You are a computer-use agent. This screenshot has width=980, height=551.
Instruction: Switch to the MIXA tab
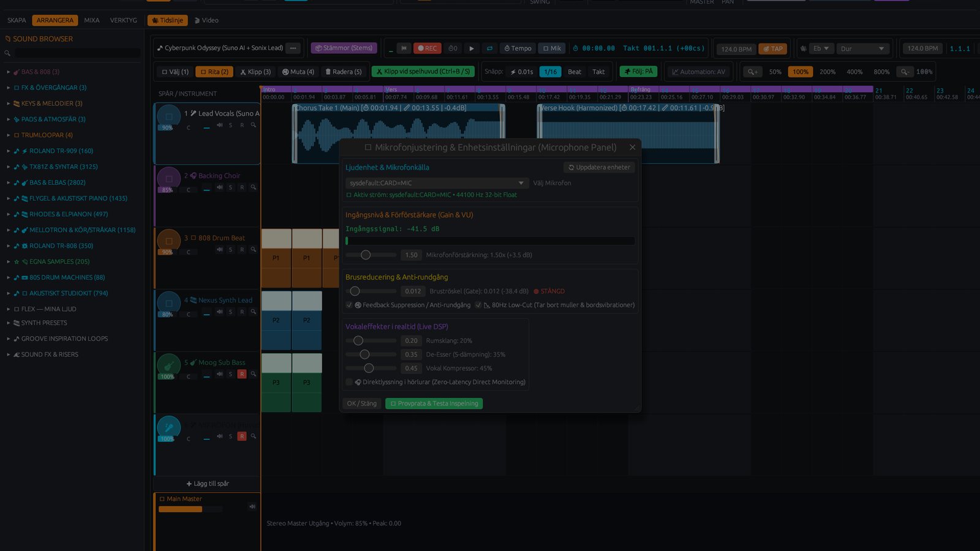click(92, 20)
